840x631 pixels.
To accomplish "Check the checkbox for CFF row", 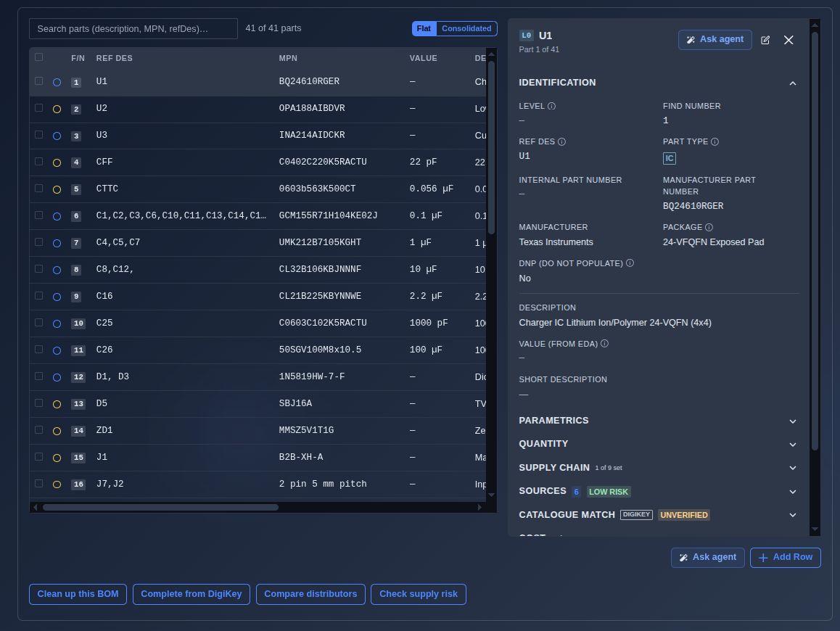I will pos(38,161).
